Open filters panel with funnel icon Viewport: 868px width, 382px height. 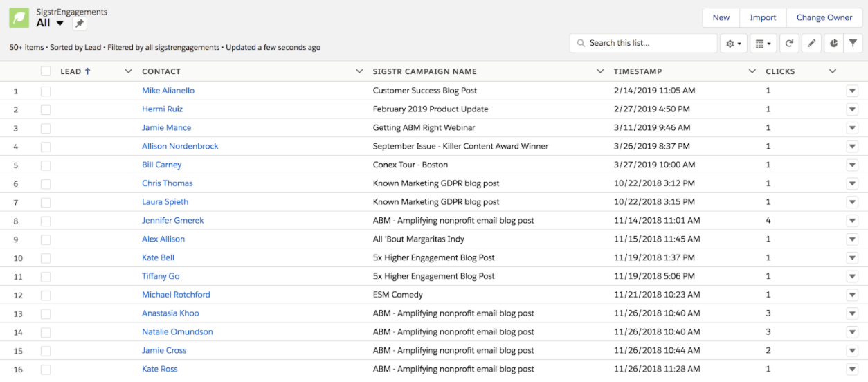(x=853, y=44)
